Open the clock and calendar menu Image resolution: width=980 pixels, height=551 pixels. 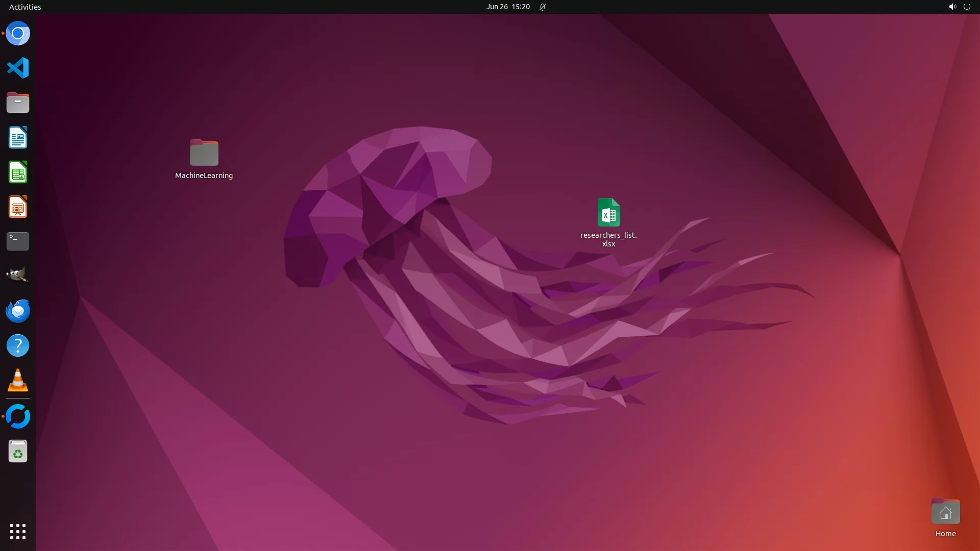pyautogui.click(x=507, y=7)
